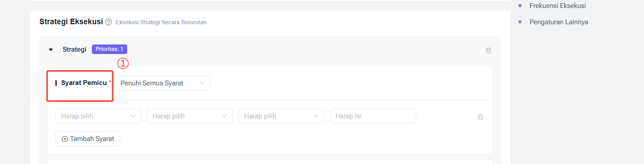Click the Strategi label text
Viewport: 644px width, 164px height.
coord(74,49)
